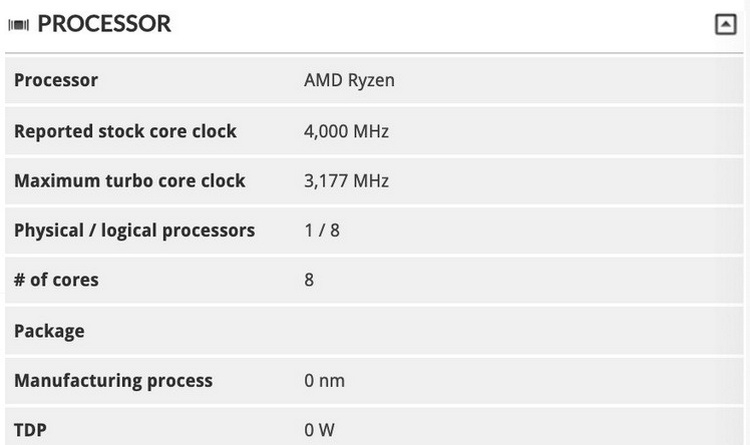Click the PROCESSOR section heading
This screenshot has height=445, width=750.
[104, 24]
